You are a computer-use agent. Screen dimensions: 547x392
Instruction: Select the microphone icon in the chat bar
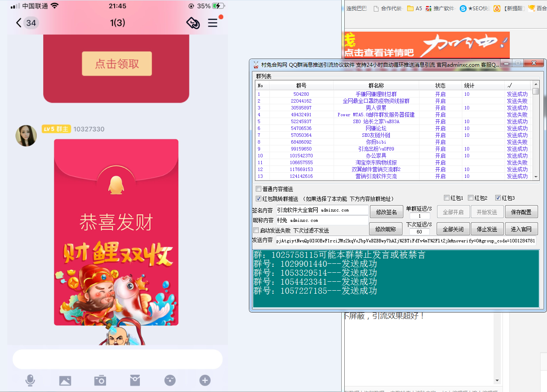(x=30, y=380)
